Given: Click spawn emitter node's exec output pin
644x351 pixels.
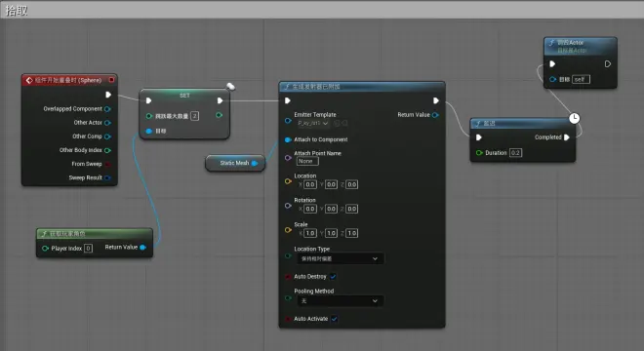Looking at the screenshot, I should point(436,100).
